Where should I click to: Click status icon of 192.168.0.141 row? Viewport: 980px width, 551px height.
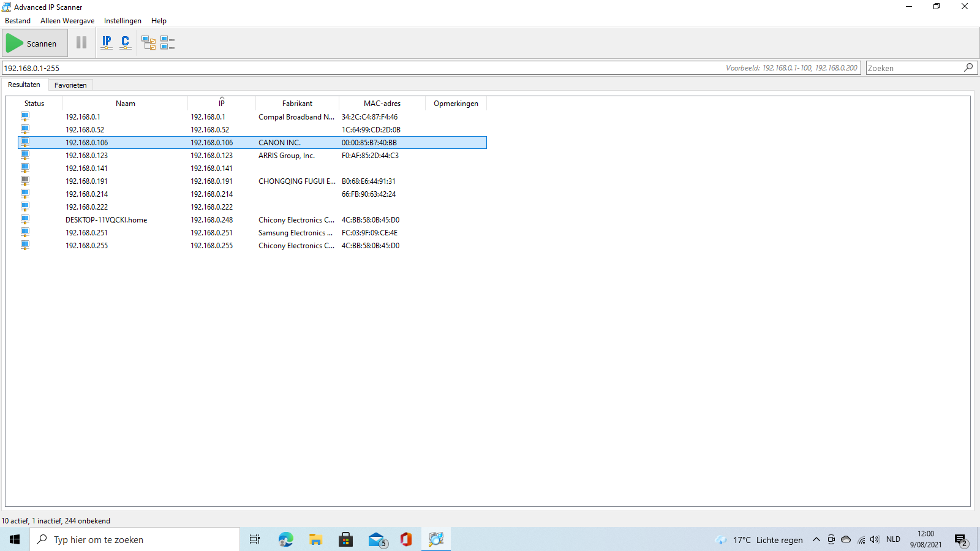tap(25, 168)
